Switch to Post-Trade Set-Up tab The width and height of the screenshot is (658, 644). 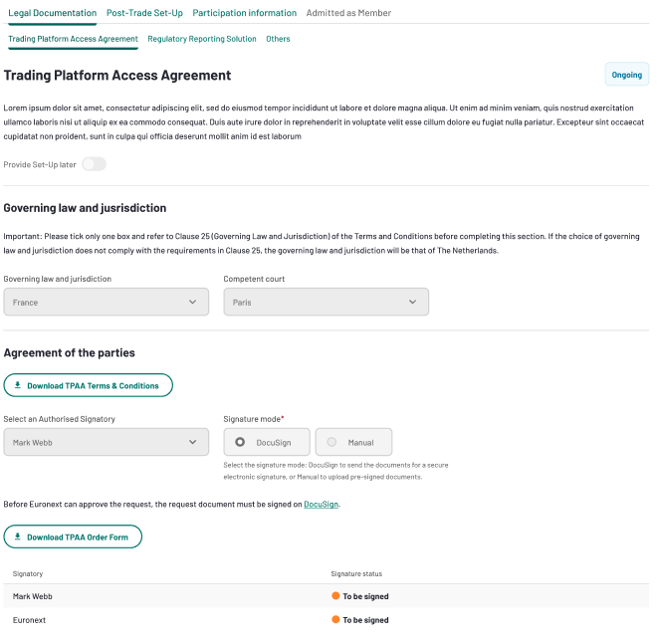click(x=144, y=13)
